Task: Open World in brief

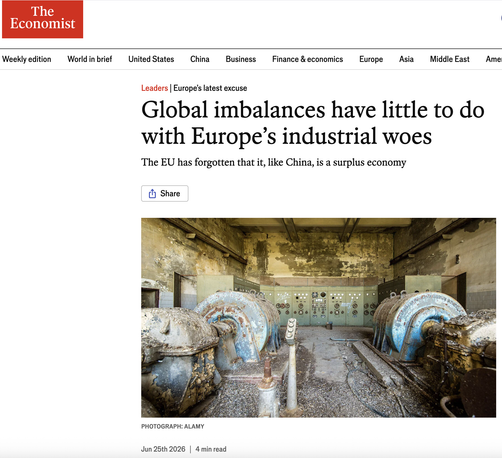Action: 90,59
